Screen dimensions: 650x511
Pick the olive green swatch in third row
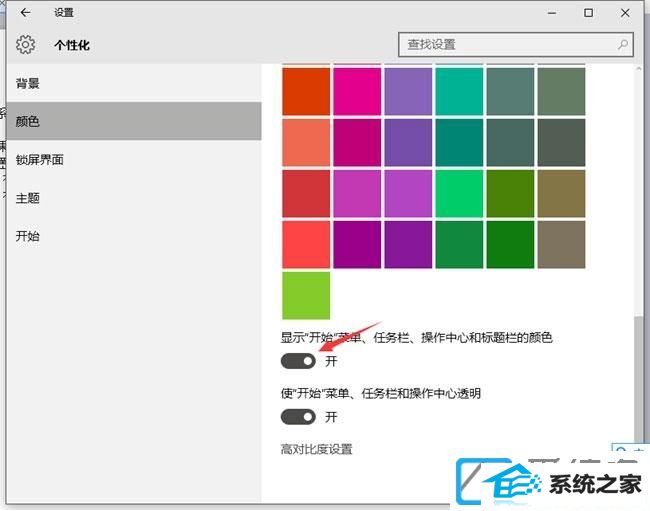click(510, 194)
